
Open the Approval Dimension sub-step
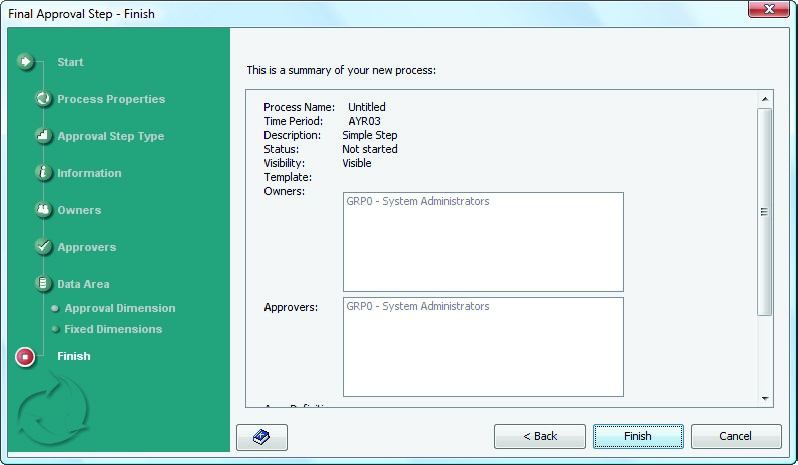pos(120,308)
